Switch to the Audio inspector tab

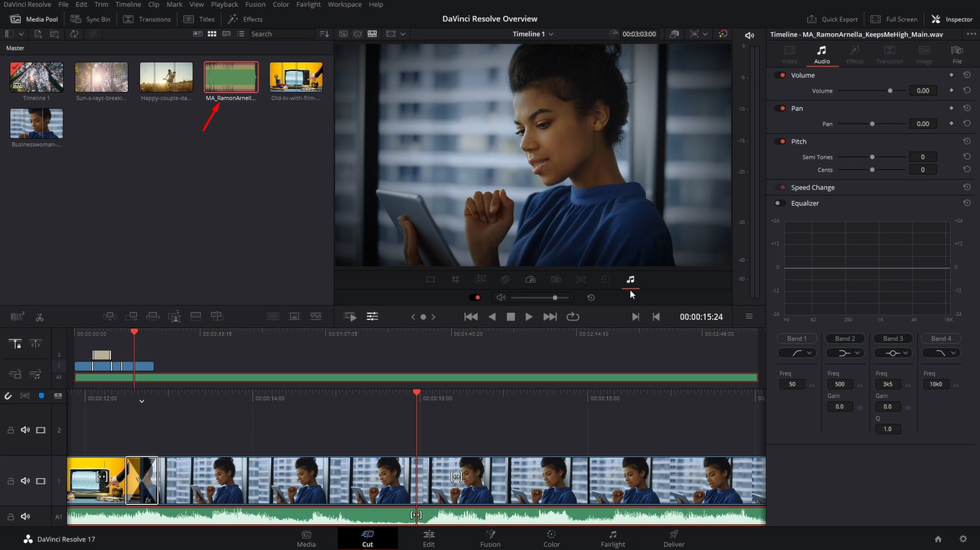[822, 55]
